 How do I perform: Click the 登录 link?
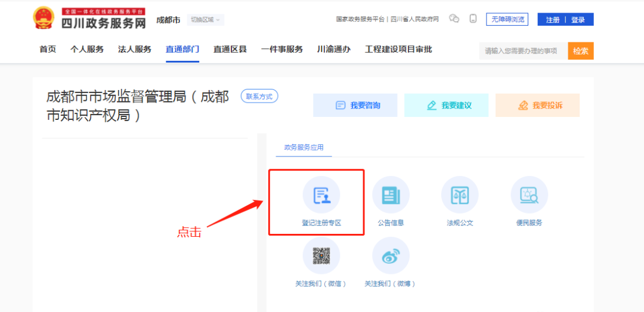[578, 20]
